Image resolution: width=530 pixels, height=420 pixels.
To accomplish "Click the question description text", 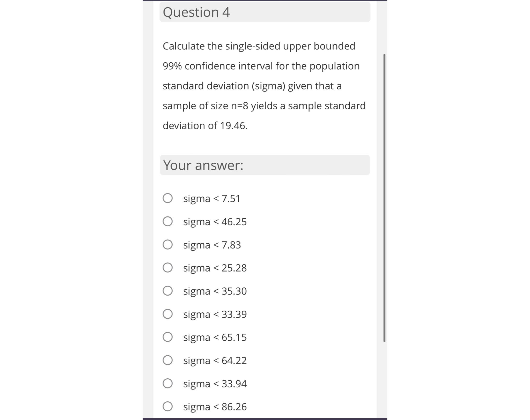I will click(264, 85).
